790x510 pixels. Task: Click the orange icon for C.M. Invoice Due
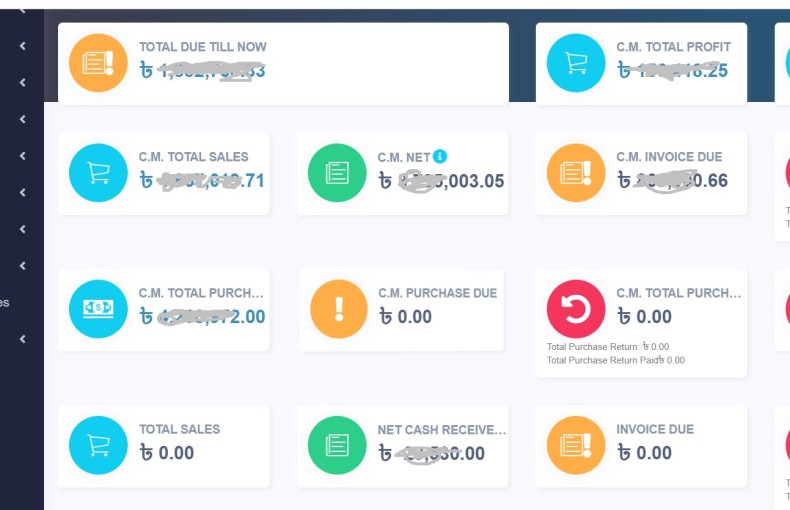tap(576, 173)
